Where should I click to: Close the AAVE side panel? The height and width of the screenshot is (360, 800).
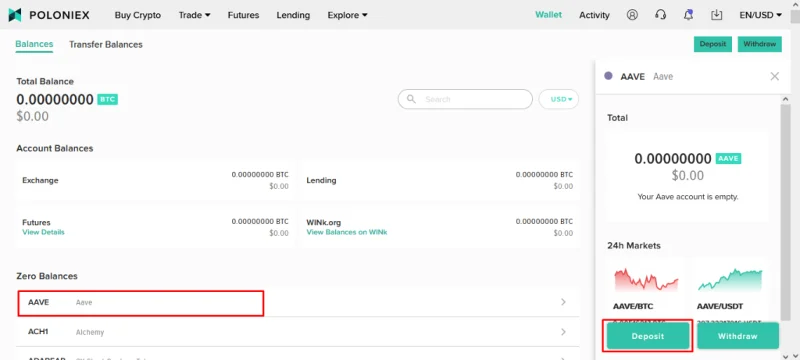click(x=774, y=76)
